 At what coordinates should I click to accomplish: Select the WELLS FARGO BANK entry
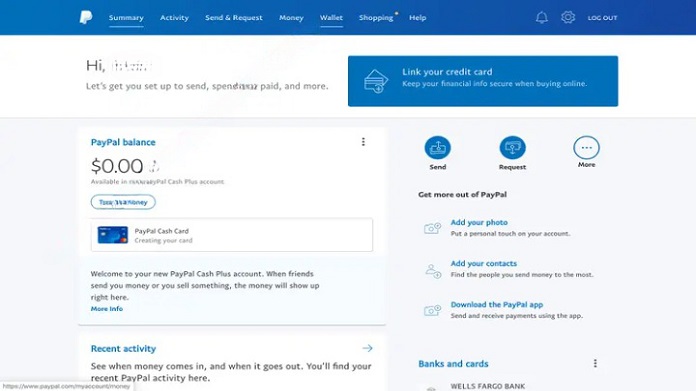[x=487, y=386]
